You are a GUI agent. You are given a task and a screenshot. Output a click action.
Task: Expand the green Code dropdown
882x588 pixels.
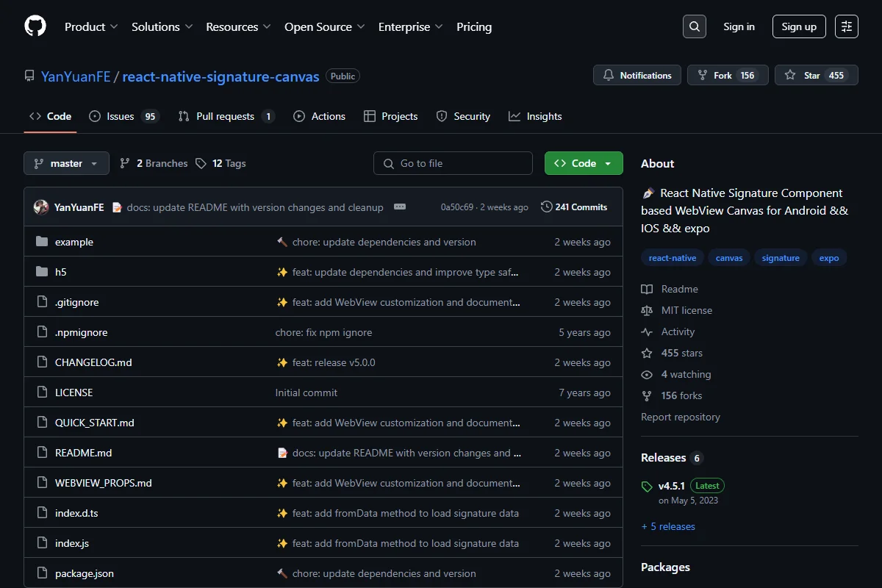click(584, 163)
